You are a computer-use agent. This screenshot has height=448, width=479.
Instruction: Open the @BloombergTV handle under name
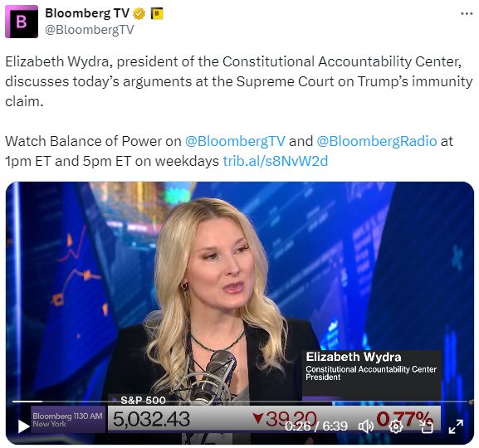(90, 30)
